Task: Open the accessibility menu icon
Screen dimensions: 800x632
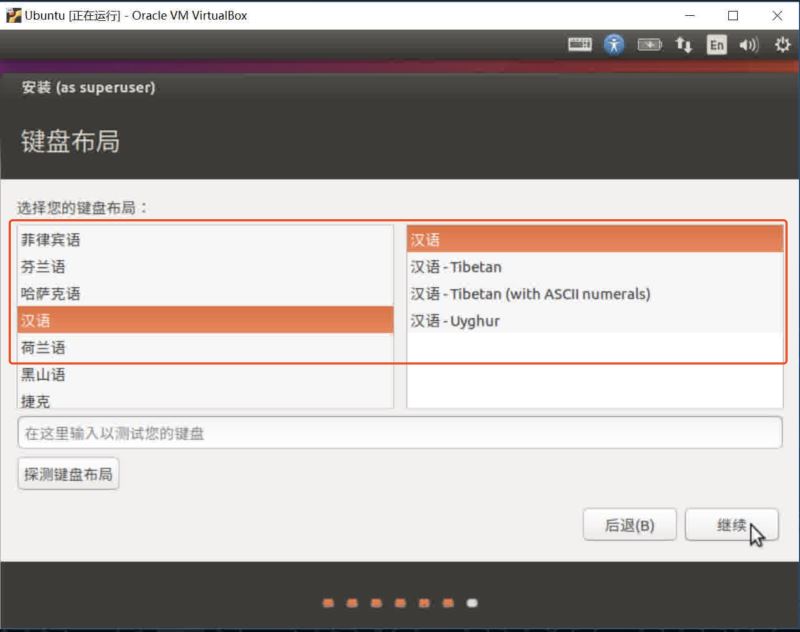Action: 614,45
